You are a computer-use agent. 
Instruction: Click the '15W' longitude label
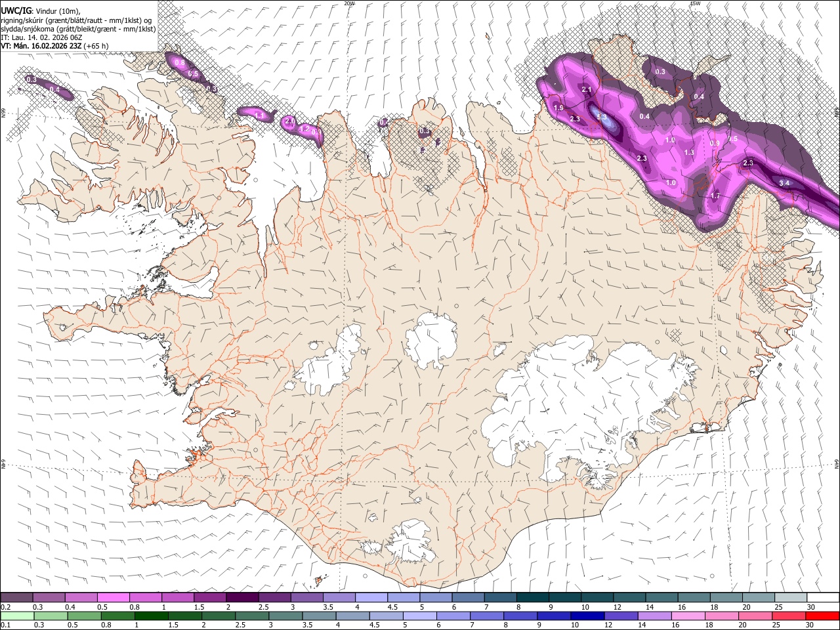click(695, 3)
